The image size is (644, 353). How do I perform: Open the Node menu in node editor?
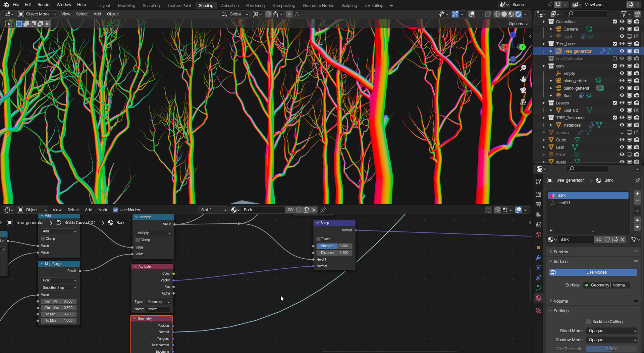pyautogui.click(x=103, y=210)
